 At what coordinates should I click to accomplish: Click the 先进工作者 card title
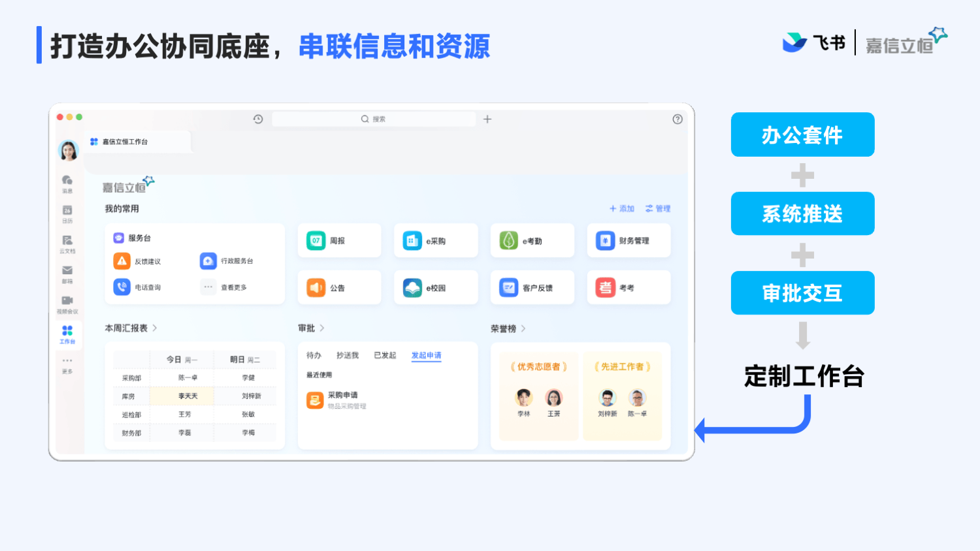[623, 367]
